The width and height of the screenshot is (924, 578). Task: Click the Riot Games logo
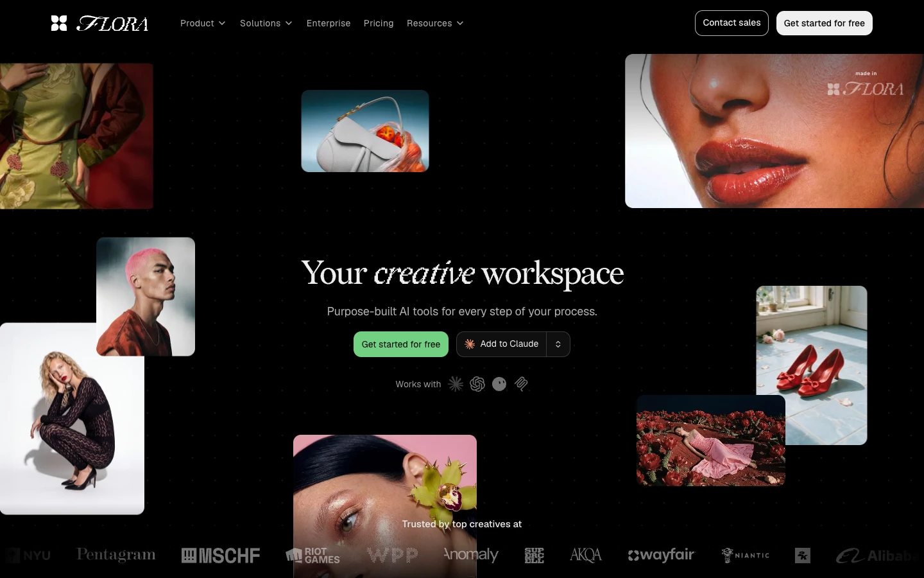tap(313, 556)
